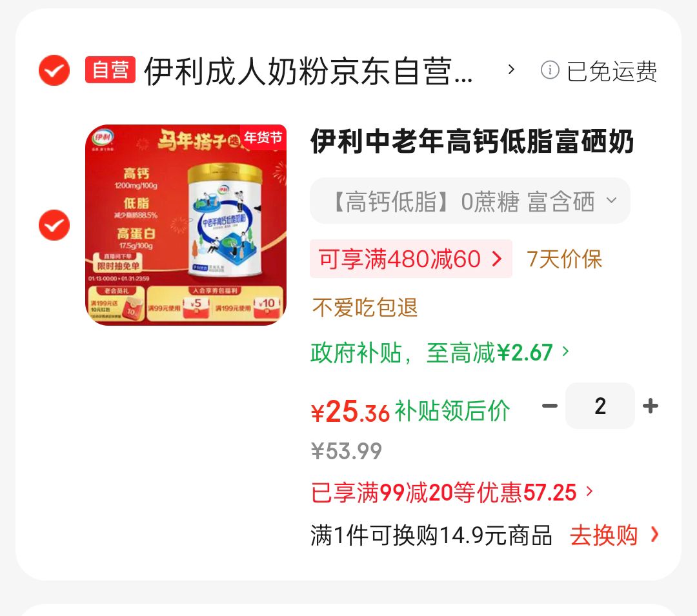View 已享满99减20等优惠57.25 discount details

(x=452, y=493)
